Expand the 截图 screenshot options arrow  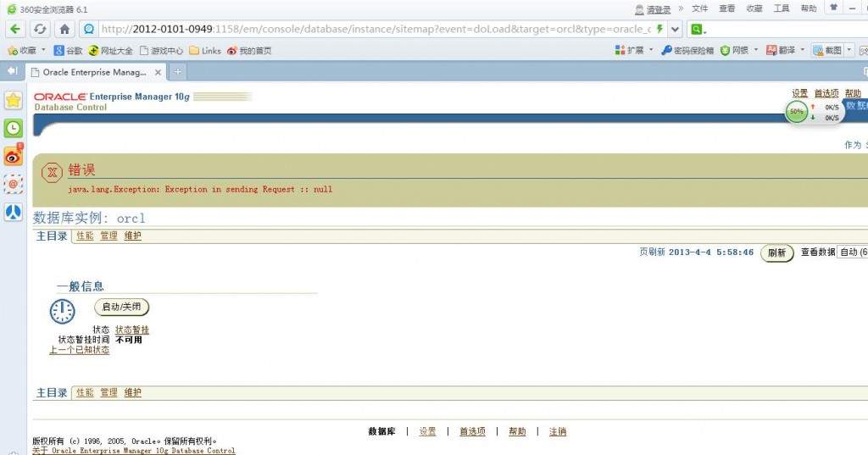pos(849,50)
